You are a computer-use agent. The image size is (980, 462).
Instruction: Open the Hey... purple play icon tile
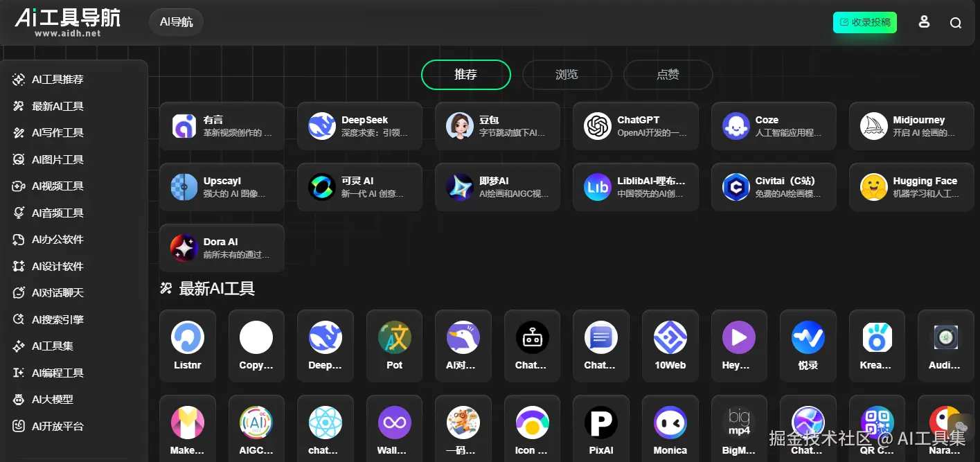point(739,346)
